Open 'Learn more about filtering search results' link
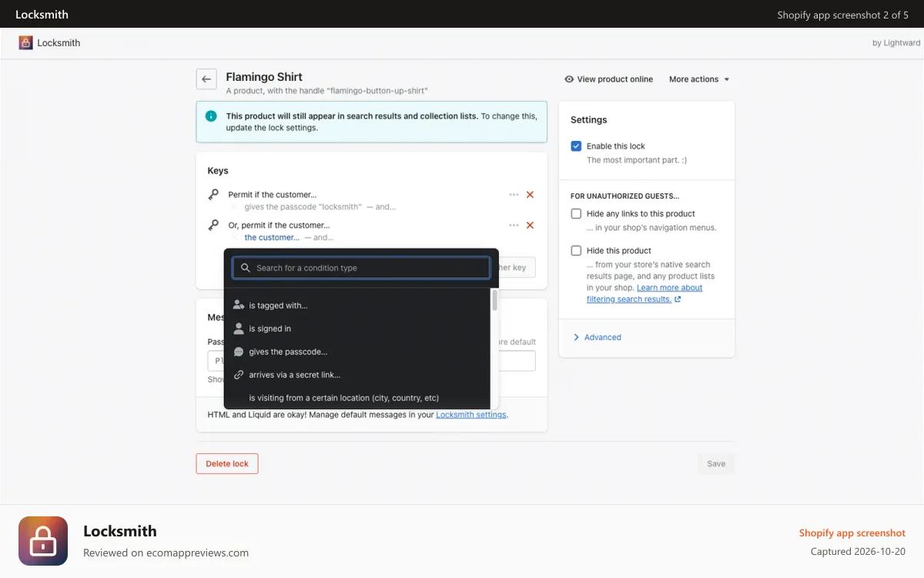The height and width of the screenshot is (578, 924). tap(644, 294)
